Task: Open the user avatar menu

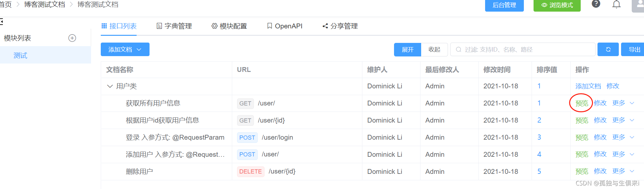Action: tap(638, 5)
